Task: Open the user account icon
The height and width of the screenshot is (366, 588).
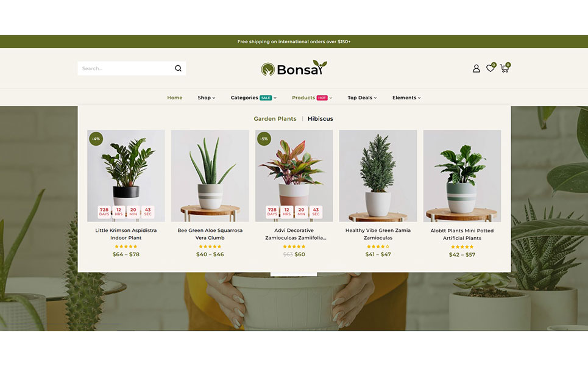Action: tap(476, 68)
